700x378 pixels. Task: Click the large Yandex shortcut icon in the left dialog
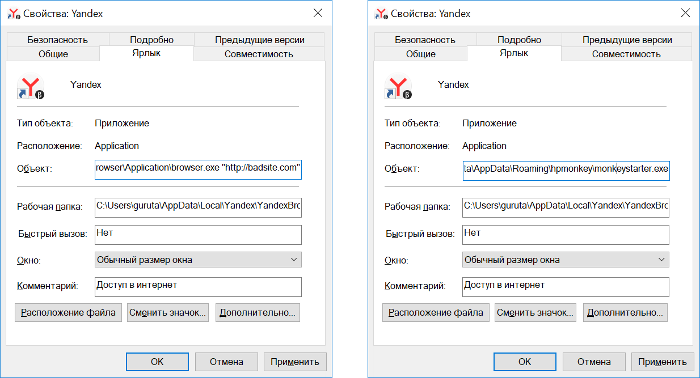pyautogui.click(x=31, y=87)
